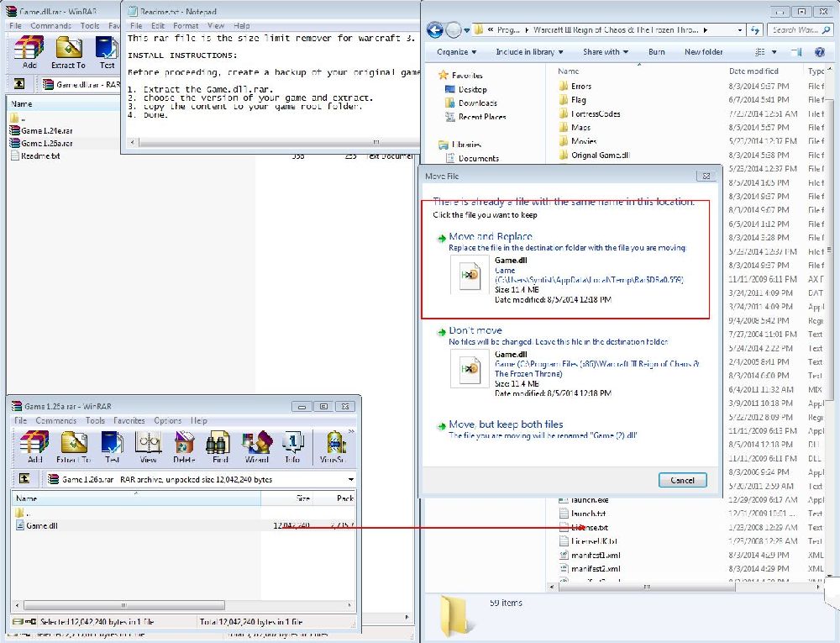Open File menu in Game 1.26a WinRAR
Image resolution: width=840 pixels, height=643 pixels.
click(20, 420)
